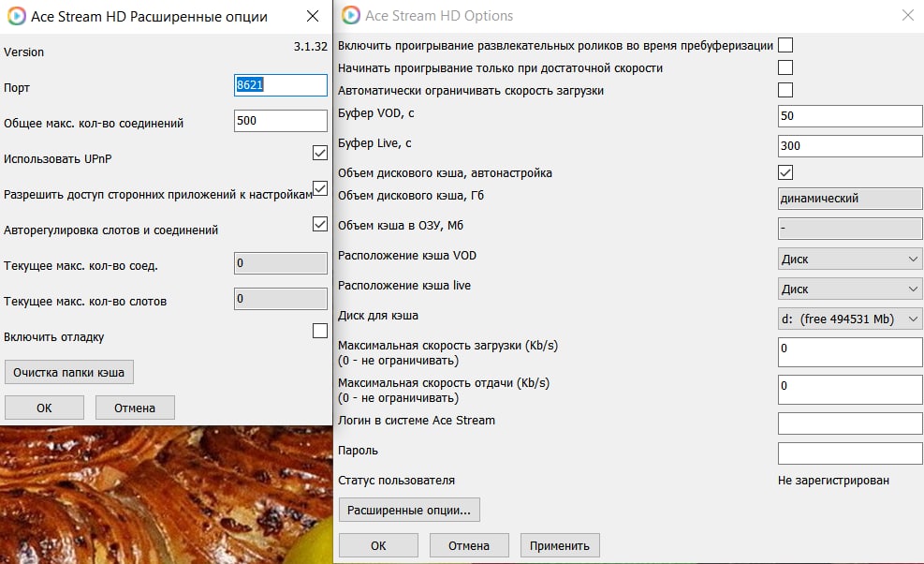Click OK in HD Options window
Image resolution: width=924 pixels, height=564 pixels.
(378, 545)
